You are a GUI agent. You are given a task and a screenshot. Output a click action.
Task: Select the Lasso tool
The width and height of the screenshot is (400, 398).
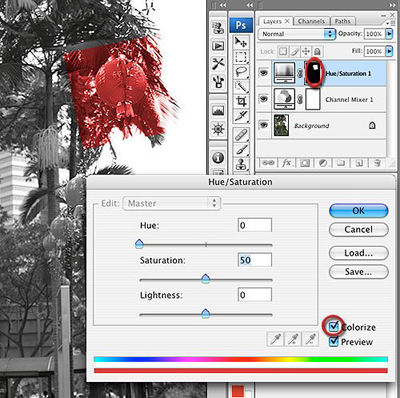click(241, 72)
